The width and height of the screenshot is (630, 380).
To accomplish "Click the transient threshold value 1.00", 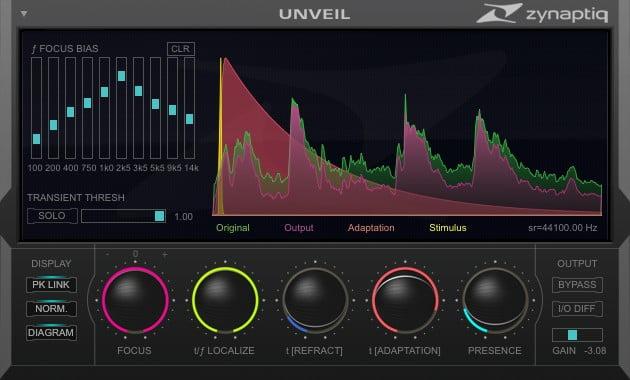I will tap(184, 217).
